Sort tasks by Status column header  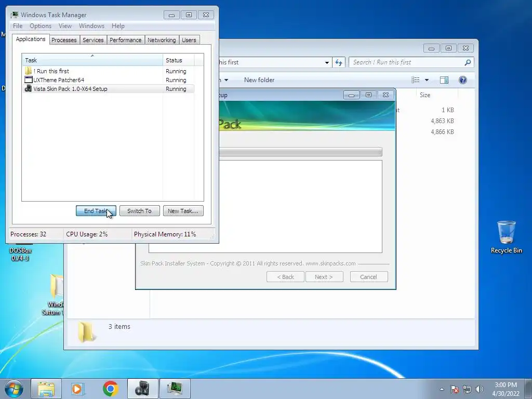click(179, 60)
